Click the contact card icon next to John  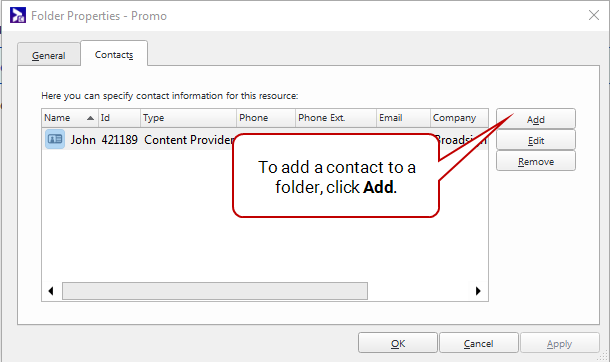pyautogui.click(x=55, y=139)
